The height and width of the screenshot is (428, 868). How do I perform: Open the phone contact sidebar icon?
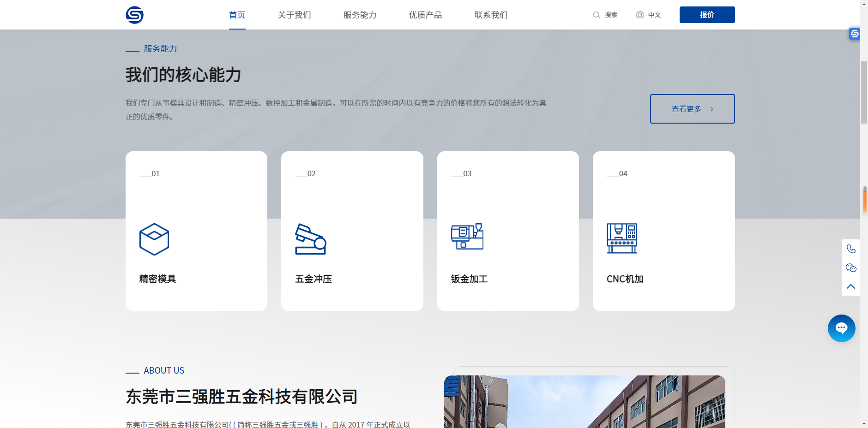[x=851, y=249]
